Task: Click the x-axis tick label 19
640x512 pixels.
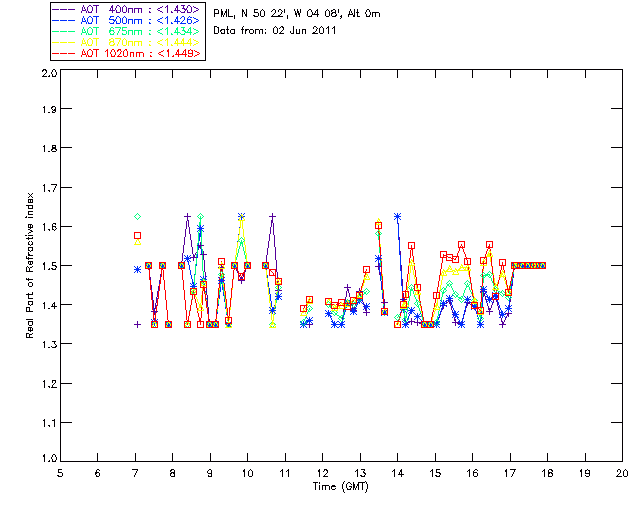Action: 585,473
